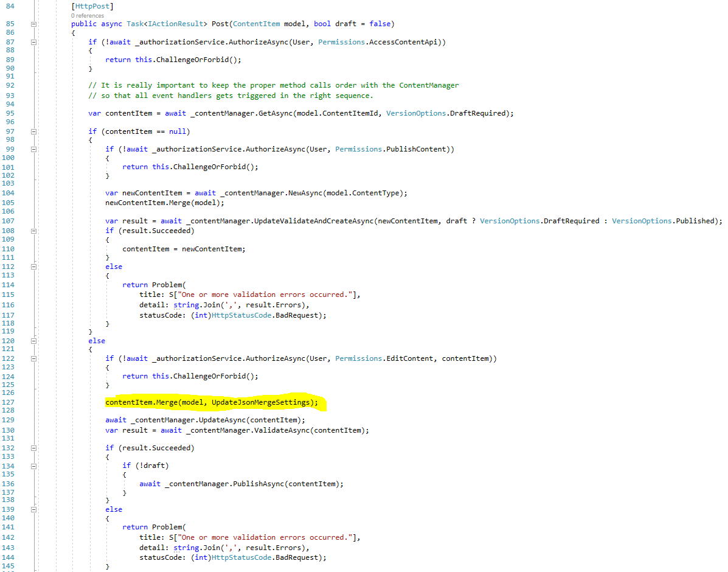Viewport: 728px width, 572px height.
Task: Collapse the else block at line 139
Action: click(x=33, y=510)
